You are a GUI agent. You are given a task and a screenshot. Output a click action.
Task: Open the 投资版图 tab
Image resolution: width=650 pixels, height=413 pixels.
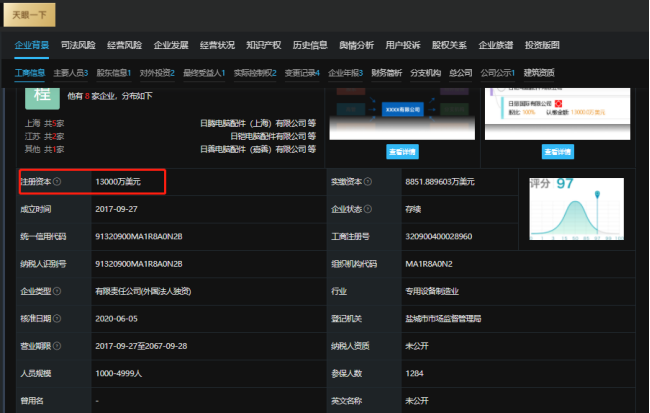coord(542,45)
